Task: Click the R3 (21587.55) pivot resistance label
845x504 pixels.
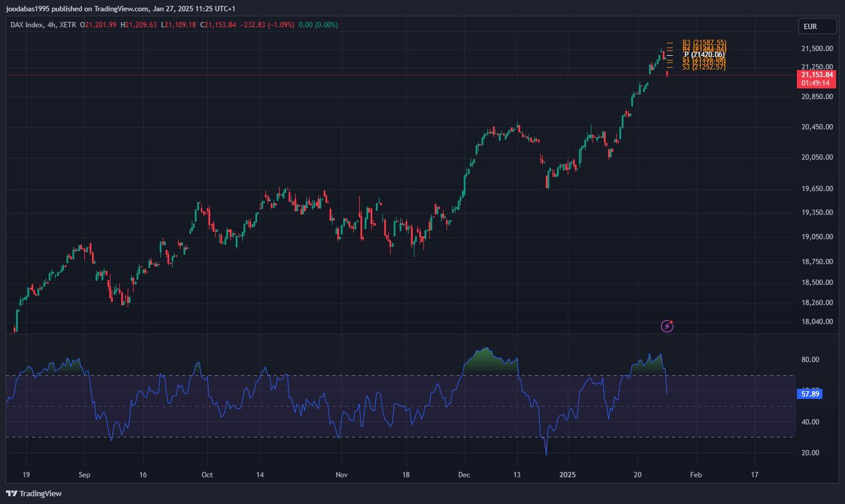Action: point(704,43)
